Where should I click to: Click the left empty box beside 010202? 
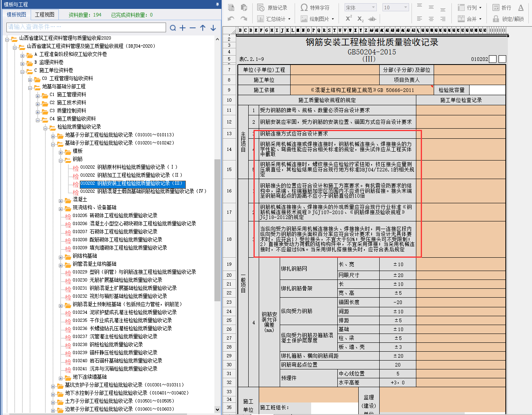(493, 59)
